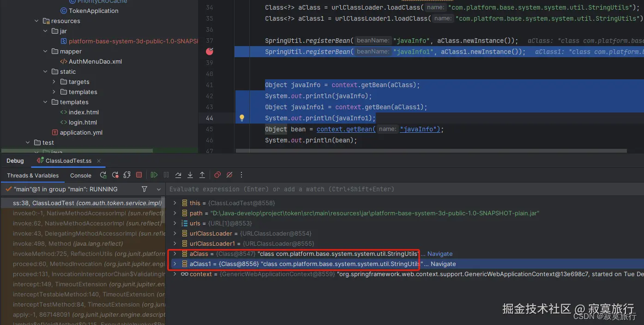Switch to Threads & Variables tab
This screenshot has height=325, width=644.
(x=33, y=175)
